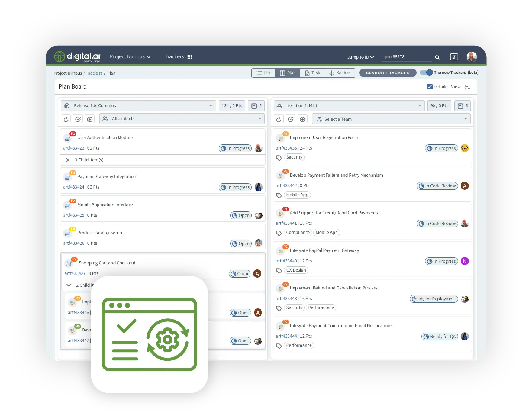Open artifact link artf433435
532x416 pixels.
point(286,148)
